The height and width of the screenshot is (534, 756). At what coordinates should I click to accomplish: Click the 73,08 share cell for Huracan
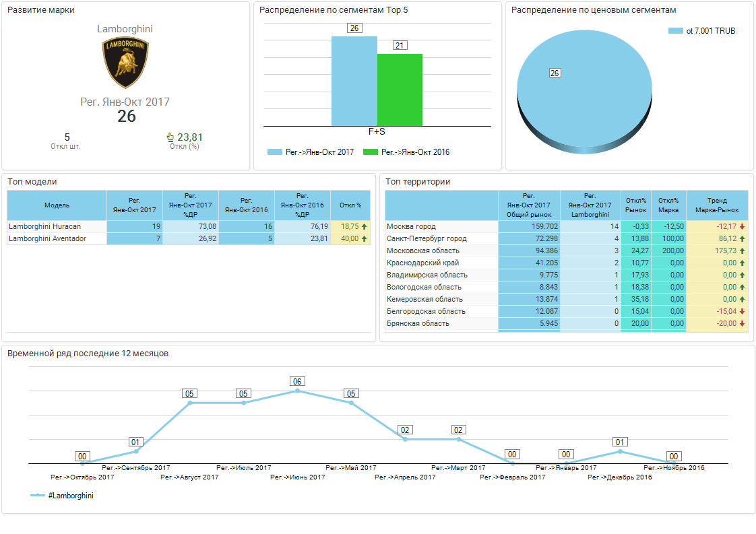191,226
